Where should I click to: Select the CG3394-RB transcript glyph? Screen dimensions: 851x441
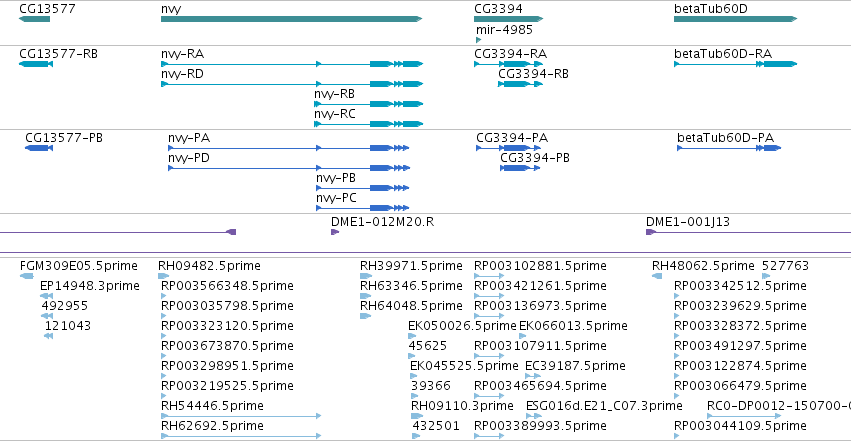[520, 84]
